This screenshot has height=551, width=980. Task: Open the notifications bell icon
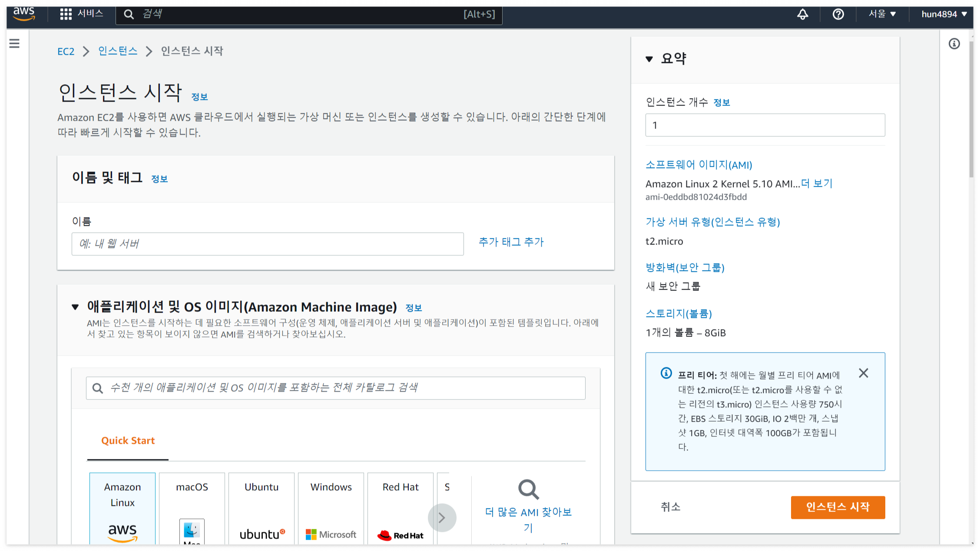click(802, 14)
